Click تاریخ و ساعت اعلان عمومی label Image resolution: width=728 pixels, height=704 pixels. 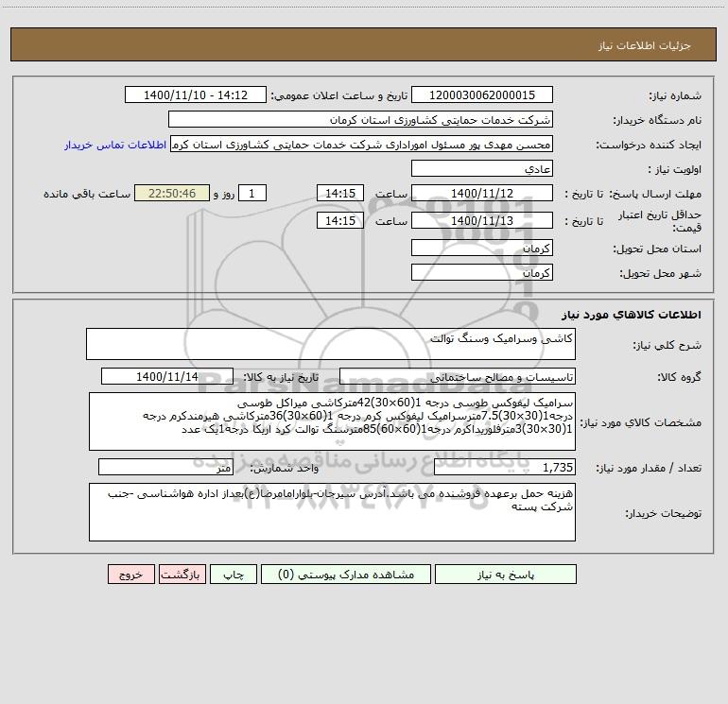click(x=338, y=96)
